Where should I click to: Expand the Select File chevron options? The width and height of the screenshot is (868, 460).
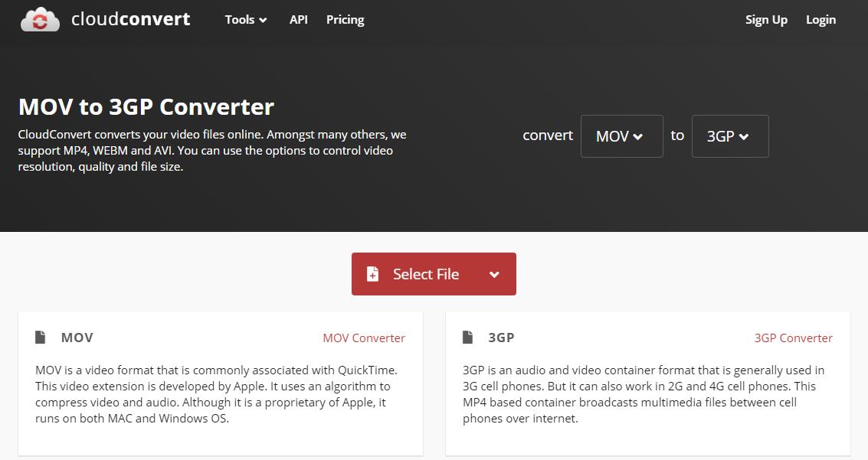point(494,274)
